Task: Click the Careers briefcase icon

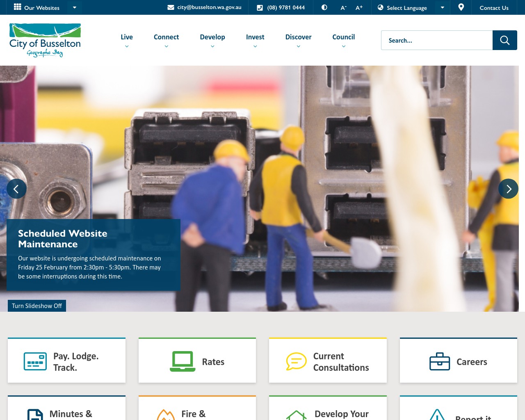Action: (439, 362)
